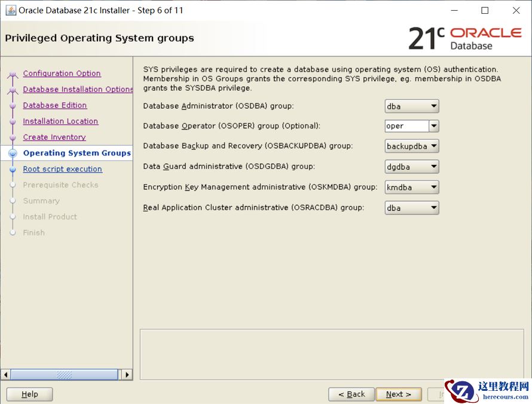This screenshot has width=532, height=404.
Task: Close the Oracle installer window
Action: pyautogui.click(x=516, y=11)
